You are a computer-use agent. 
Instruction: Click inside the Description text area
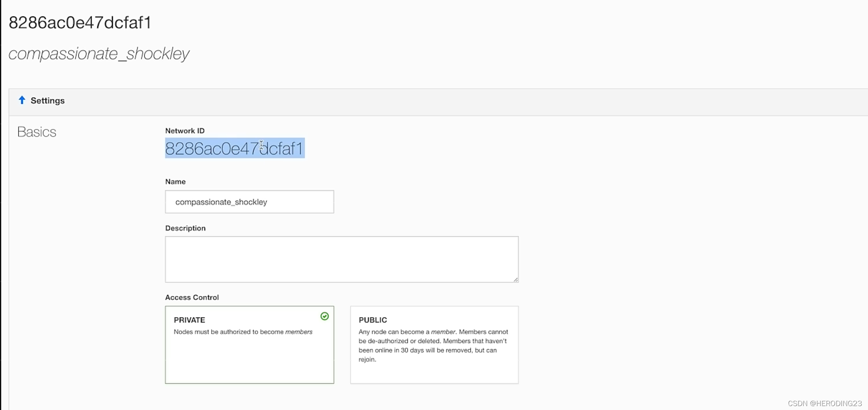coord(341,259)
